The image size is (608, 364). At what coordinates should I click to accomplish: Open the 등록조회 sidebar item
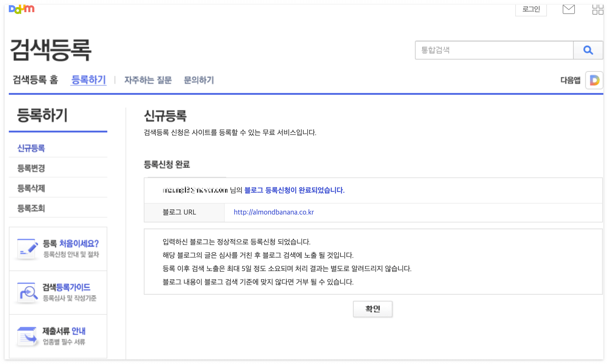tap(31, 209)
